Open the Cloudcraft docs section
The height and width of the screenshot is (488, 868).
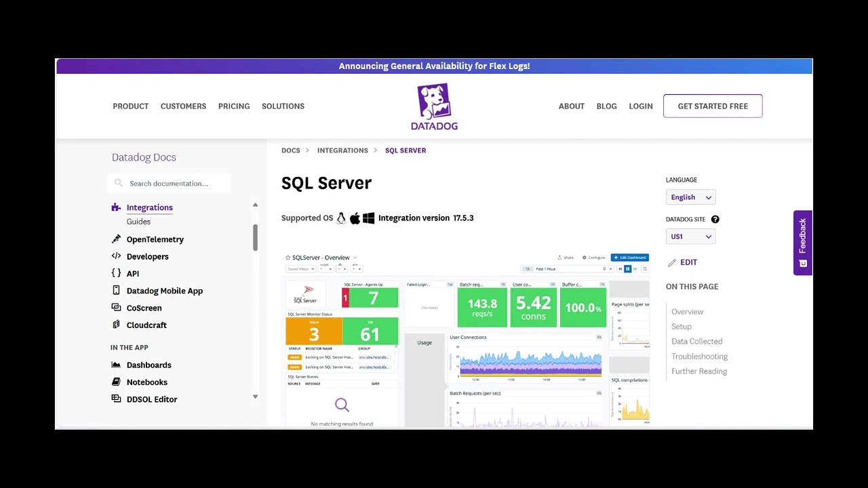point(146,325)
